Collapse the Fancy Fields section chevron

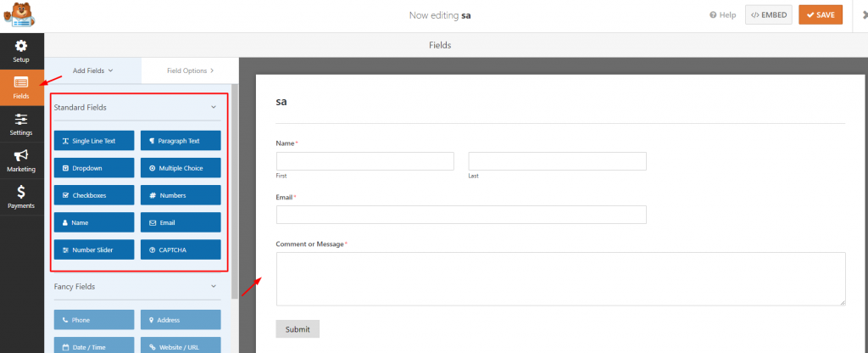coord(214,287)
